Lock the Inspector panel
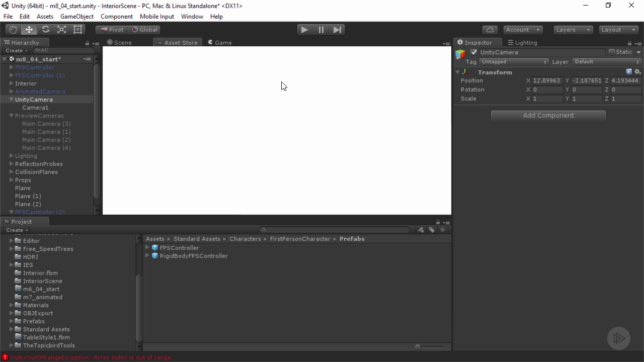The height and width of the screenshot is (362, 644). (x=629, y=43)
